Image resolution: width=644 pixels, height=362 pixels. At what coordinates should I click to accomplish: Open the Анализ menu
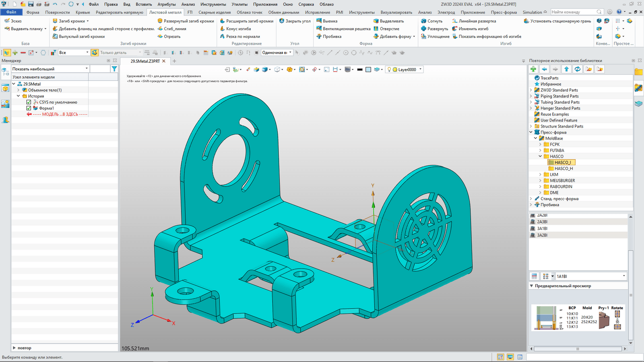188,4
